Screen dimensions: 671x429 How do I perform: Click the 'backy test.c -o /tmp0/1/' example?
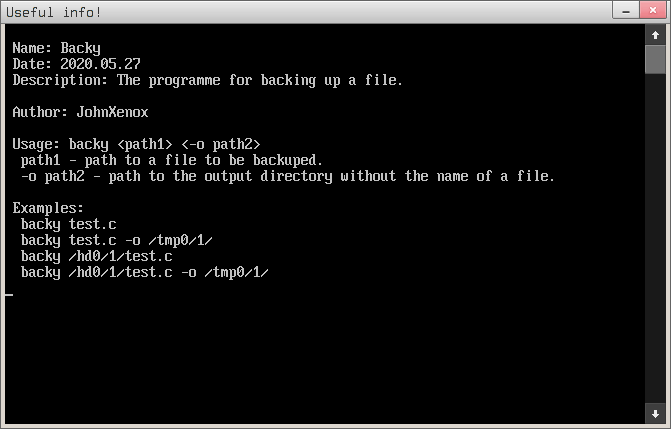coord(117,240)
